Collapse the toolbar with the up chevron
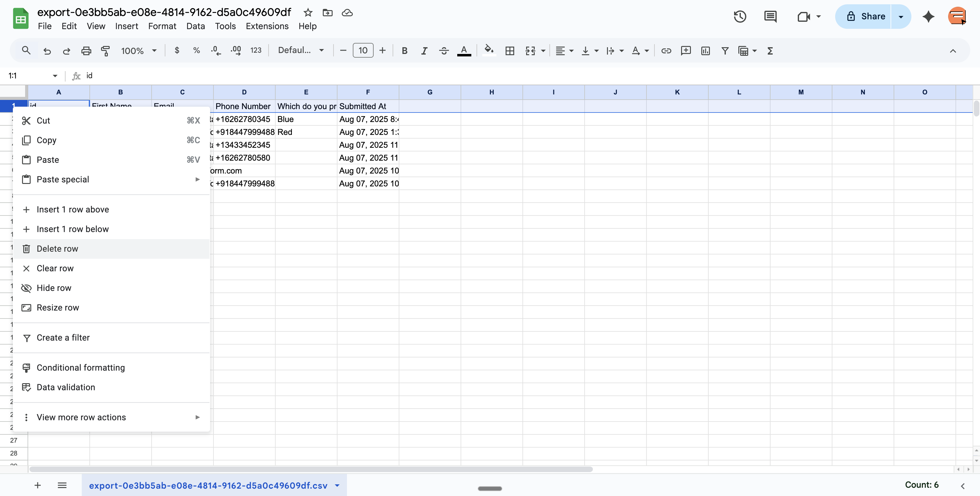 [953, 51]
